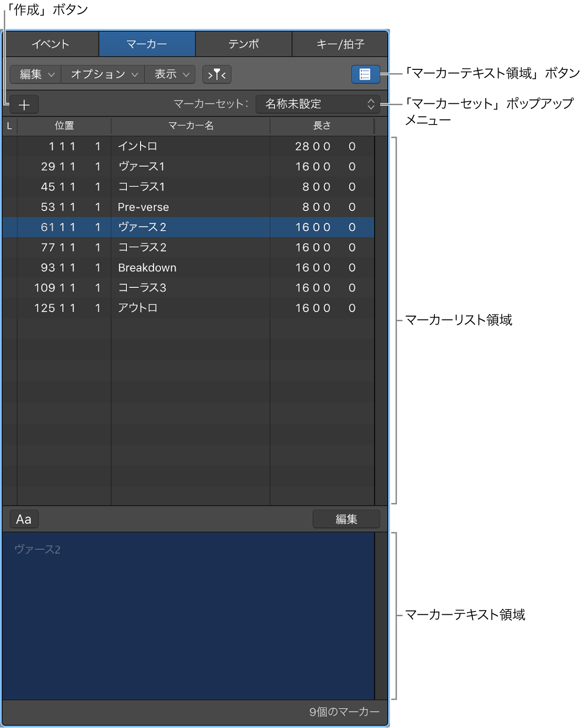The width and height of the screenshot is (582, 728).
Task: Click the Aa font button
Action: click(x=24, y=519)
